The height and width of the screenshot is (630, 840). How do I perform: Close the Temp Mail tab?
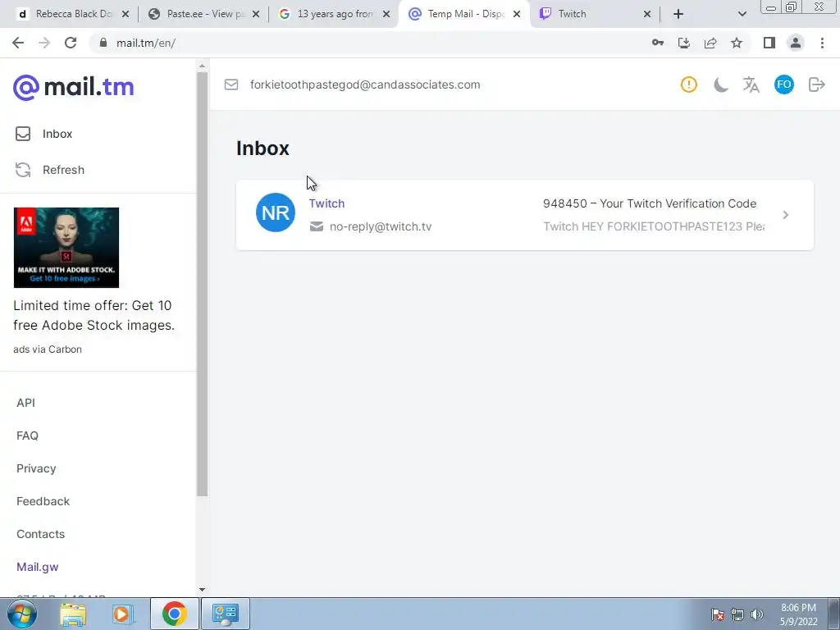pyautogui.click(x=517, y=15)
